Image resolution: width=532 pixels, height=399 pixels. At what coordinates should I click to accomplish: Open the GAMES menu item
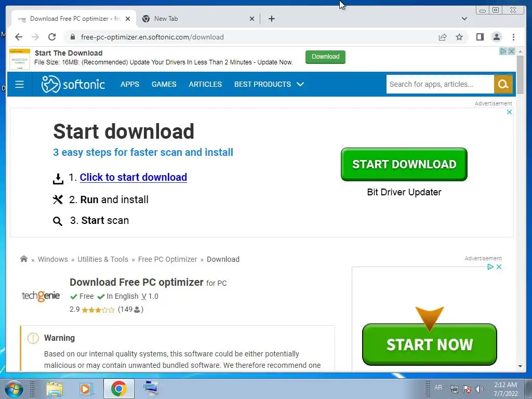164,84
